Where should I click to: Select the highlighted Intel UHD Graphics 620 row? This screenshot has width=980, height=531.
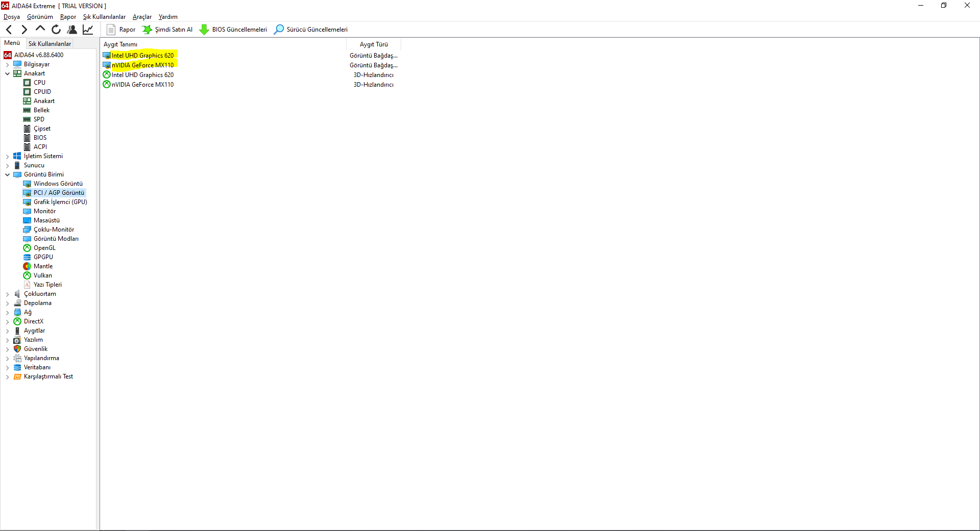tap(250, 56)
